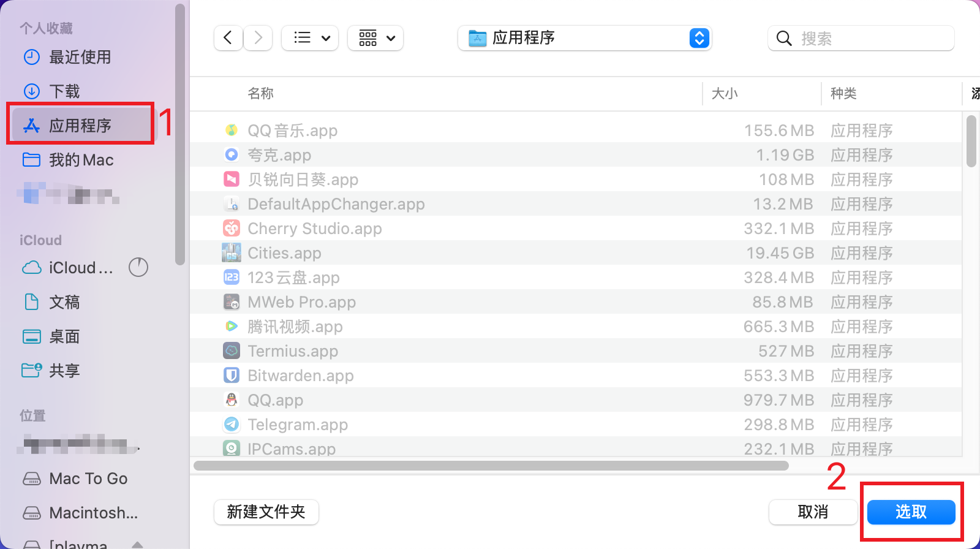Click the QQ音乐.app file name
The width and height of the screenshot is (980, 549).
(293, 131)
